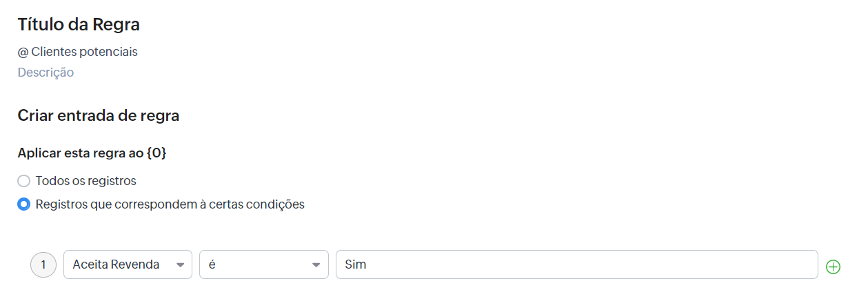
Task: Click the 'Criar entrada de regra' heading
Action: pos(99,116)
